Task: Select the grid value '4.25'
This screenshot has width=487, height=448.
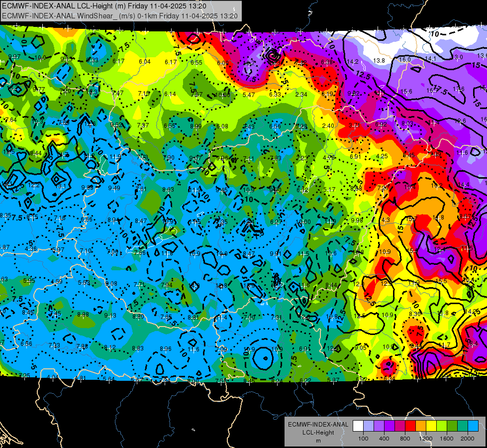Action: click(382, 156)
